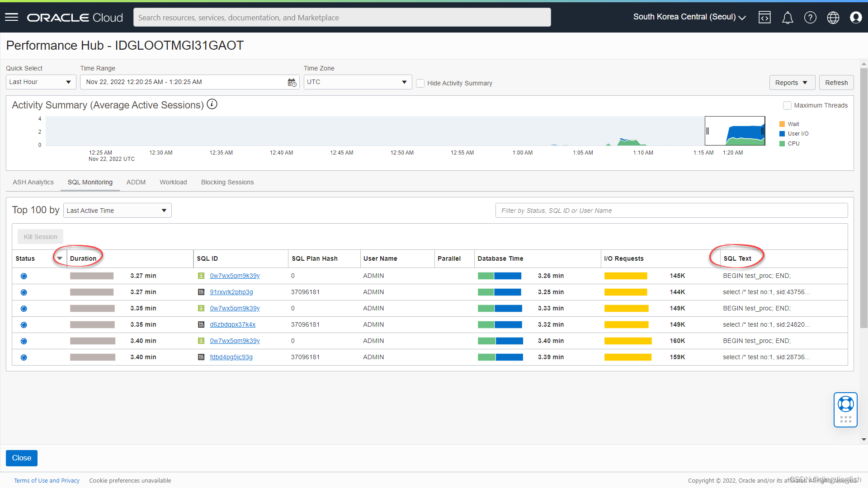This screenshot has width=868, height=488.
Task: Open the Blocking Sessions tab
Action: [x=227, y=182]
